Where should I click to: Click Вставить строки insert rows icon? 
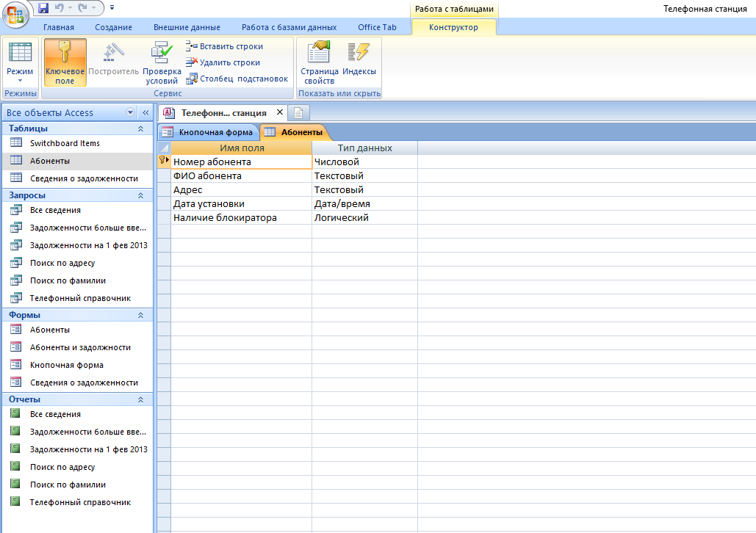pos(192,46)
